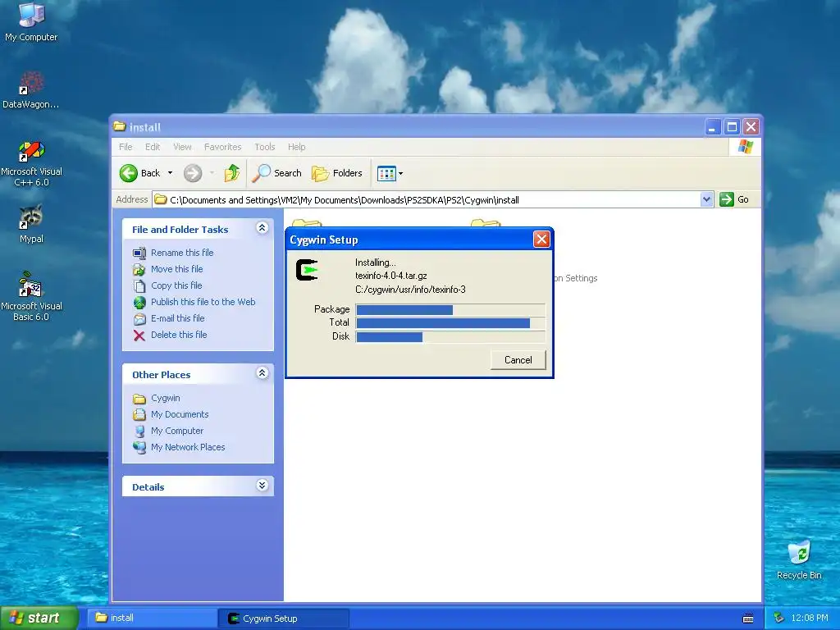Minimize the install Explorer window
The image size is (840, 630).
[712, 127]
